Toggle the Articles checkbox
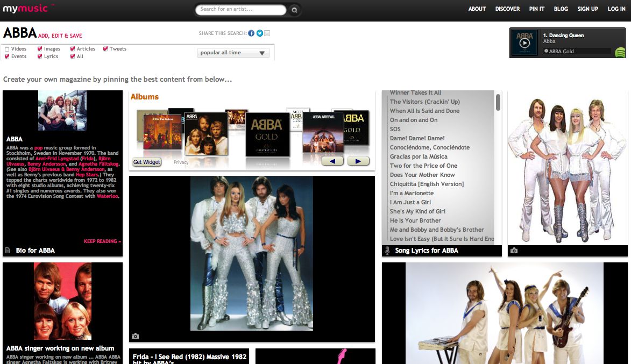The image size is (631, 364). (73, 49)
